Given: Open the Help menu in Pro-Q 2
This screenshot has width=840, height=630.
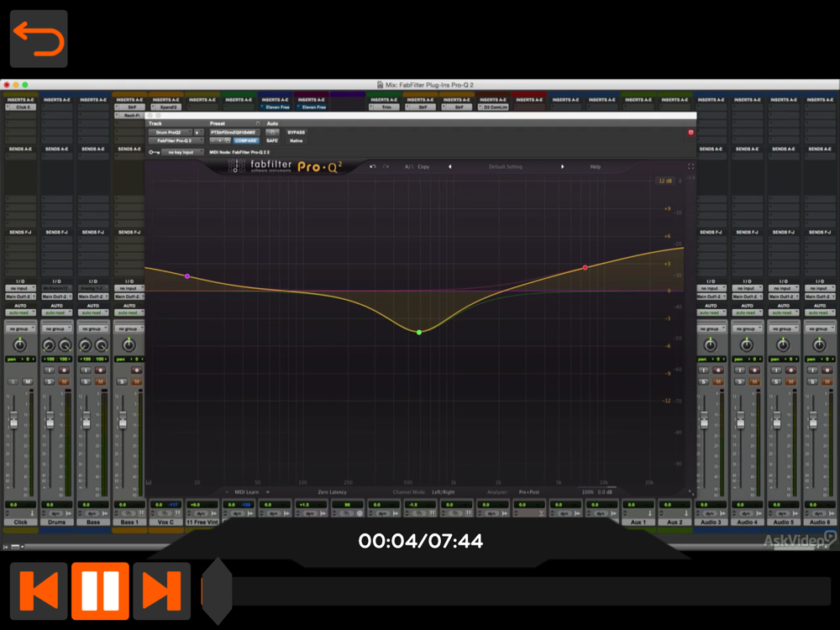Looking at the screenshot, I should [x=596, y=166].
